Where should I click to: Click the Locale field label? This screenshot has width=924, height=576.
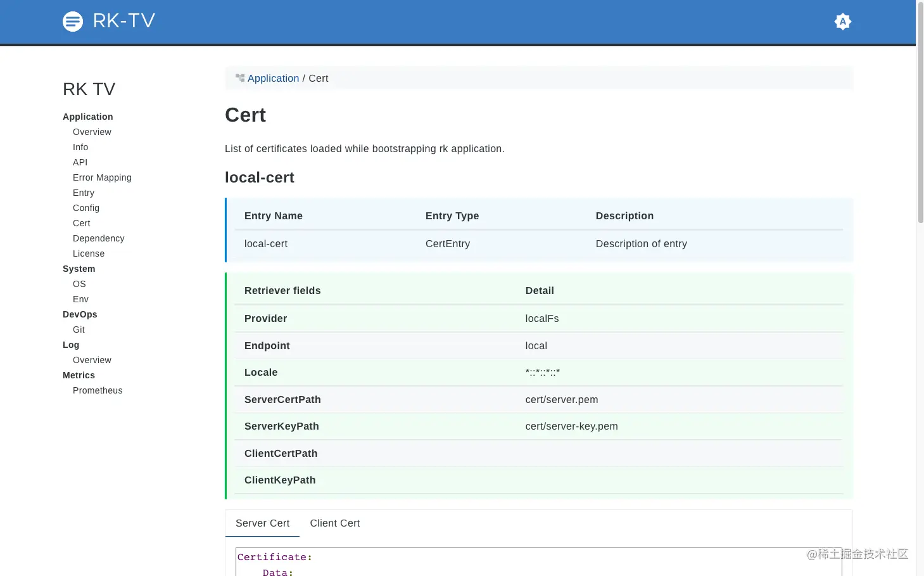tap(261, 373)
